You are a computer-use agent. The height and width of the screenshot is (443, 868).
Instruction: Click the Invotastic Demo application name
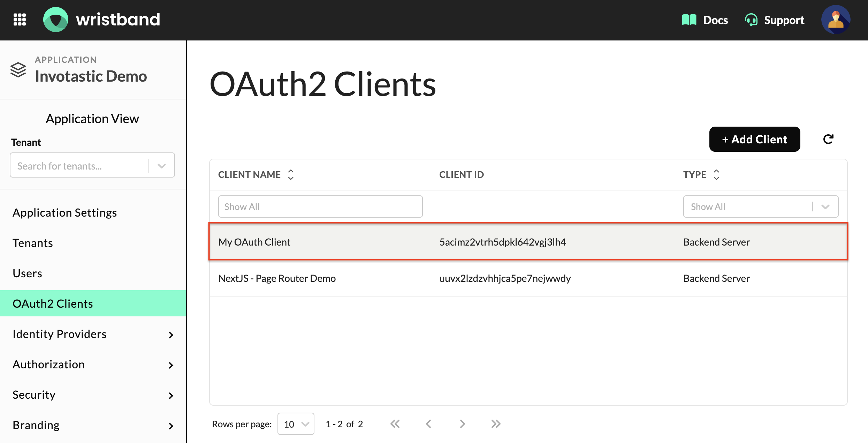pyautogui.click(x=91, y=76)
